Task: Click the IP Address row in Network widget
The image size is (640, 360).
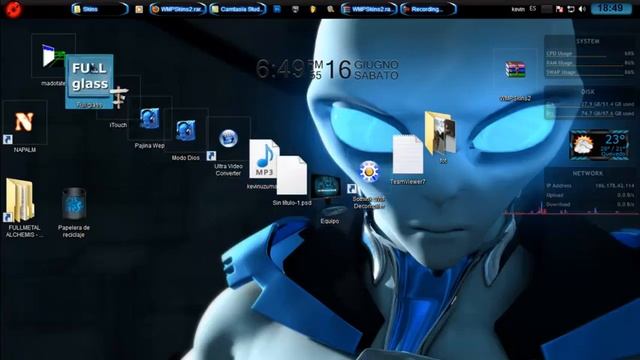Action: [590, 186]
